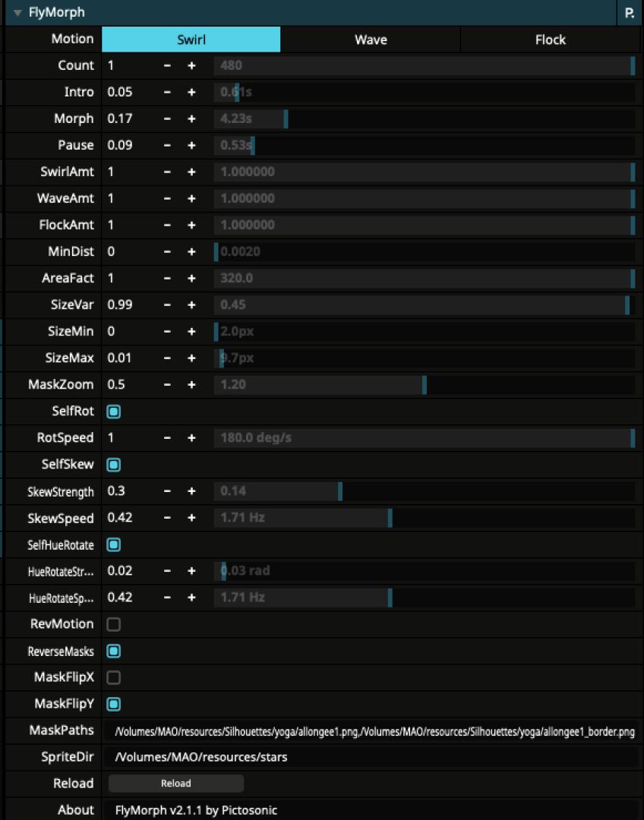Decrease Count with the minus button

click(168, 66)
